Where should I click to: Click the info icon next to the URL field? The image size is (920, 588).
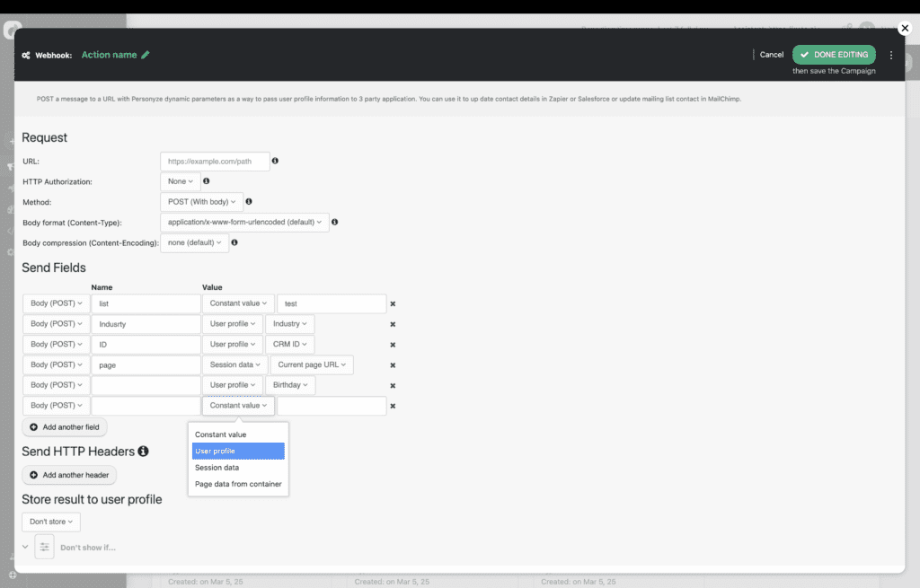276,161
